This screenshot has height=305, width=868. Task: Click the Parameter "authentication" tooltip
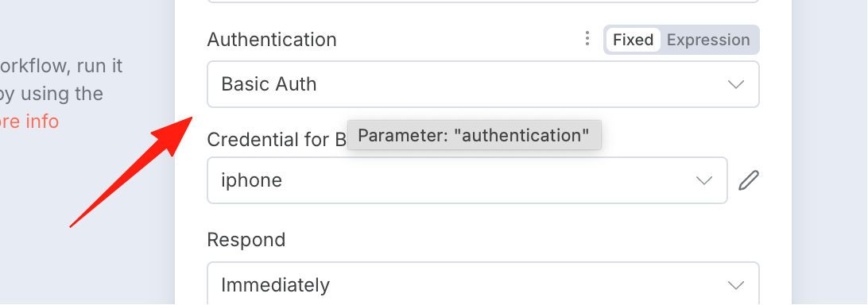[x=474, y=135]
